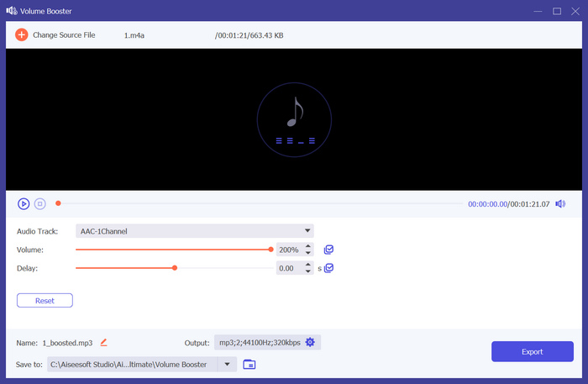Click the playback progress bar handle

(58, 203)
